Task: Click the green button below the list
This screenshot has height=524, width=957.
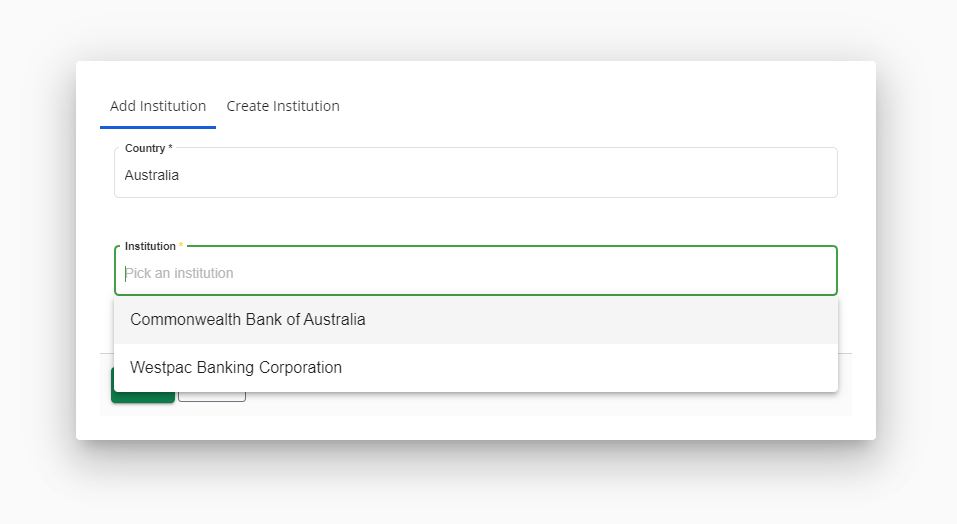Action: click(x=142, y=398)
